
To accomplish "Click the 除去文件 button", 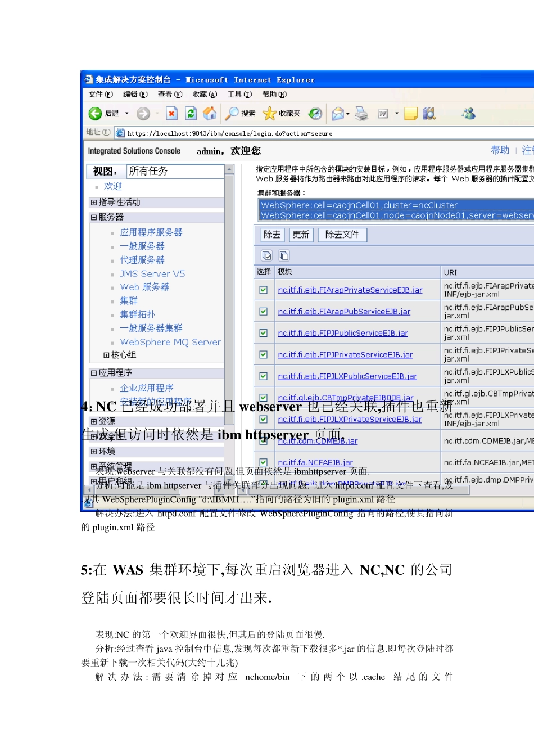I will 342,235.
